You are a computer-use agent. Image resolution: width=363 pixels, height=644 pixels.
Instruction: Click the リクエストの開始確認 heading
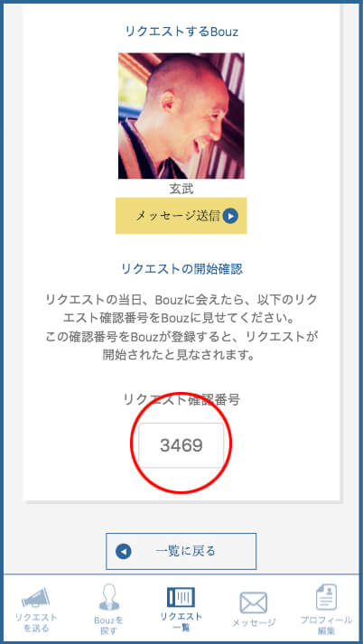pos(181,269)
